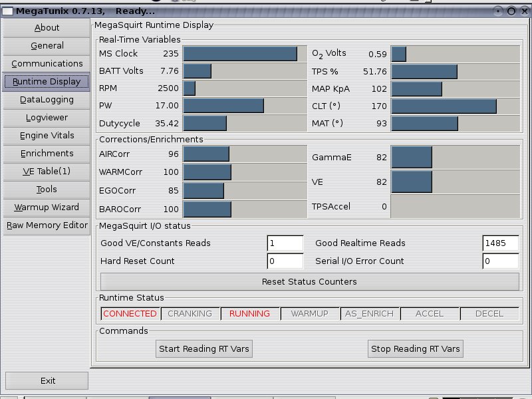
Task: Click the MS Clock value 235
Action: 171,54
